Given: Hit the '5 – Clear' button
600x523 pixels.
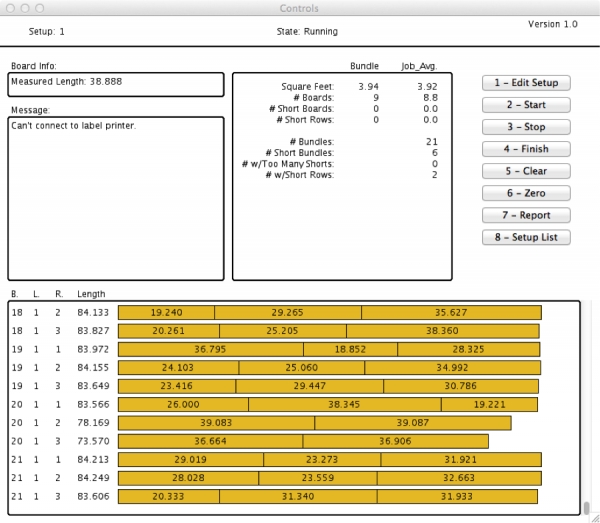Looking at the screenshot, I should [x=526, y=171].
